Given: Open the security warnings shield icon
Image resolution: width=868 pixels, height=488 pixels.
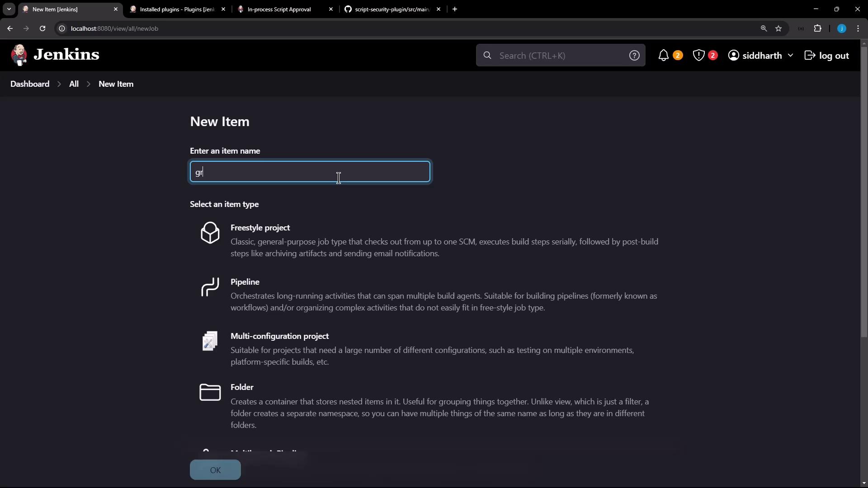Looking at the screenshot, I should coord(698,56).
